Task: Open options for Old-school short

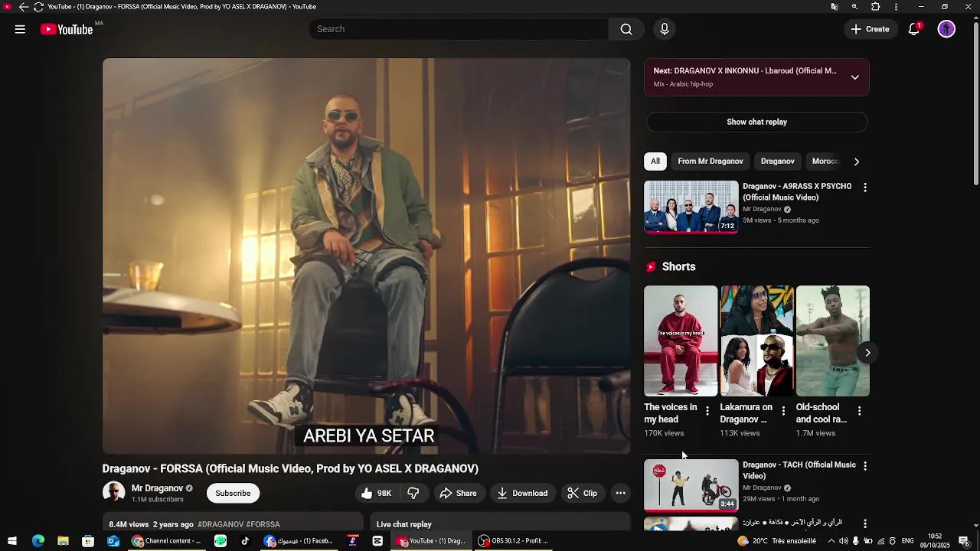Action: [859, 411]
